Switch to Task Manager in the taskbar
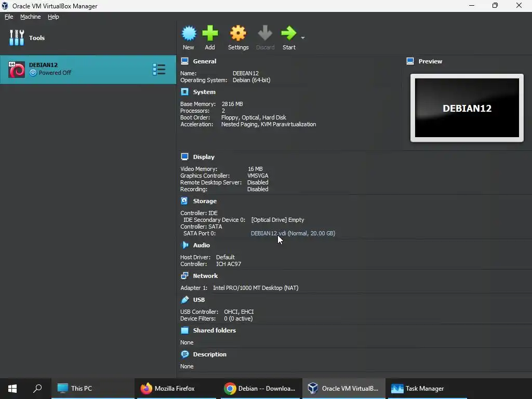Screen dimensions: 532x399 coord(427,389)
